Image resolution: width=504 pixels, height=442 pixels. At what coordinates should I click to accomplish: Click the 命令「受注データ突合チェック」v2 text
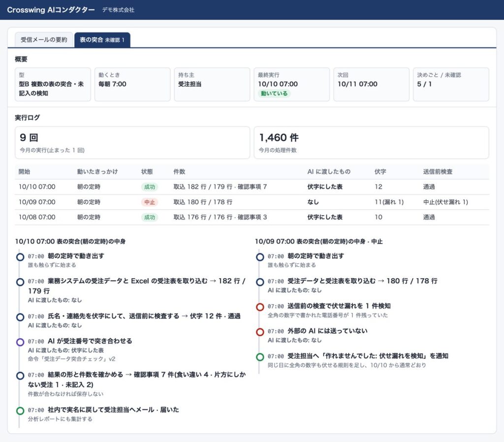click(x=72, y=359)
